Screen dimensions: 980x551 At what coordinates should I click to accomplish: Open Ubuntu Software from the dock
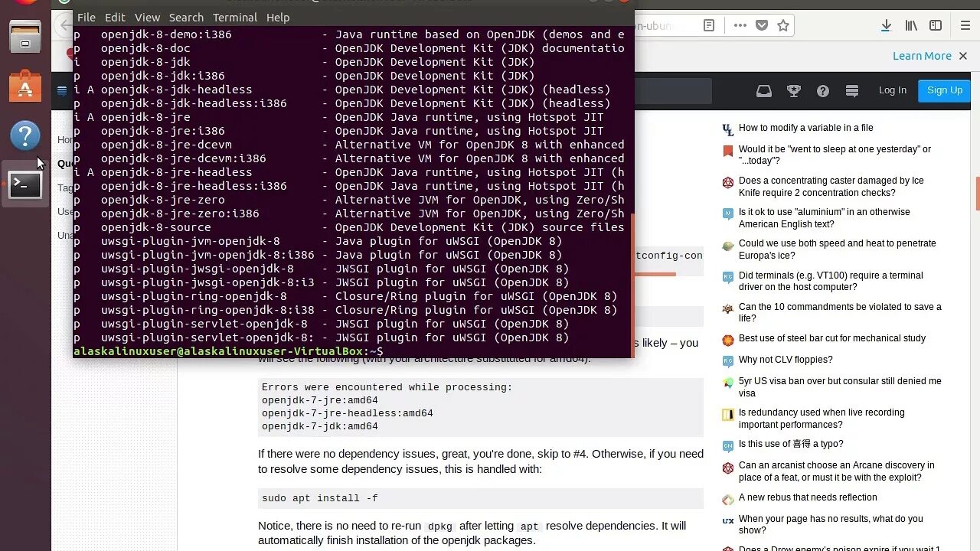coord(25,86)
